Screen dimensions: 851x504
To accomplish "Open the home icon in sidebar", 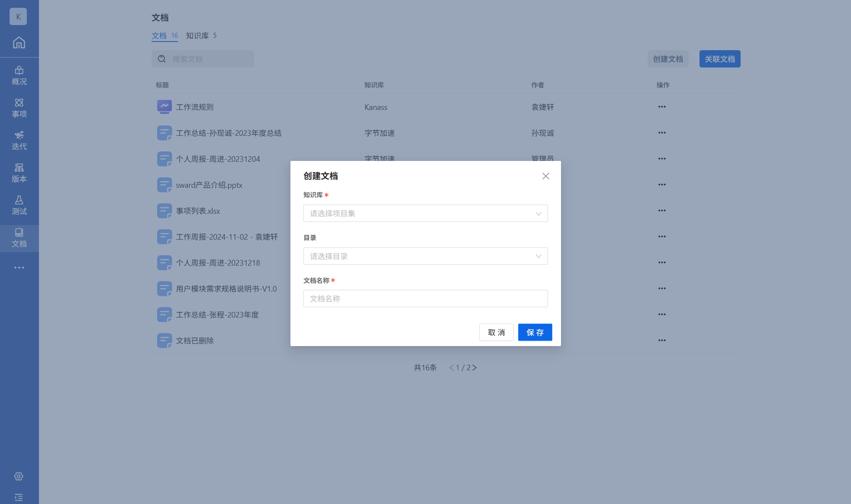I will (x=19, y=43).
